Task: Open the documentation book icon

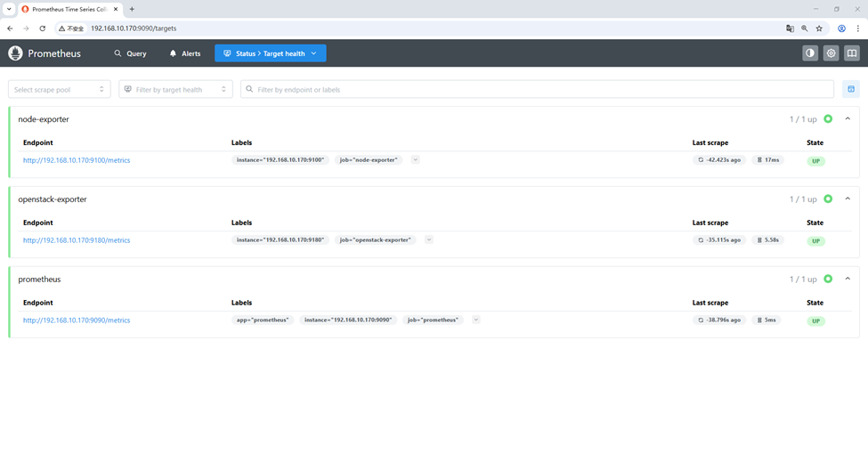Action: pyautogui.click(x=852, y=53)
